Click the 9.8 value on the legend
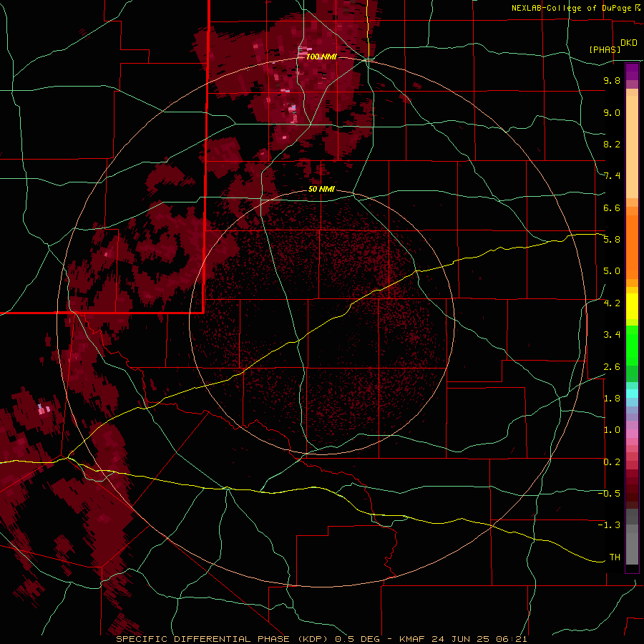 point(612,80)
